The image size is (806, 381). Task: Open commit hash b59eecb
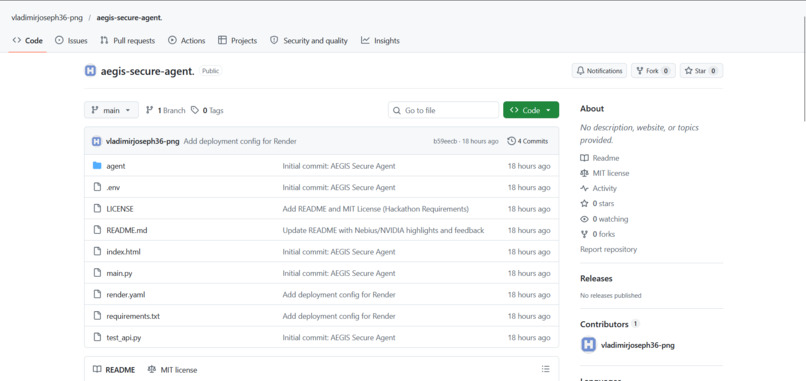coord(445,141)
